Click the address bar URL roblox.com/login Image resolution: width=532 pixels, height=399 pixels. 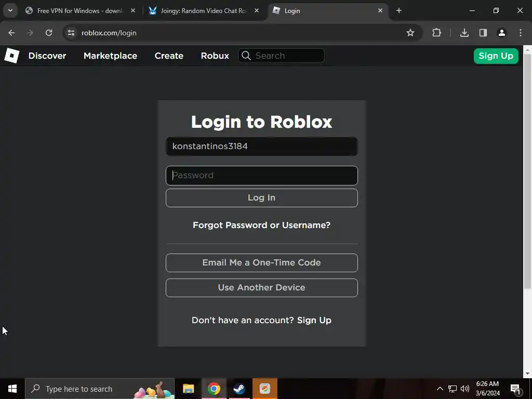(x=109, y=33)
